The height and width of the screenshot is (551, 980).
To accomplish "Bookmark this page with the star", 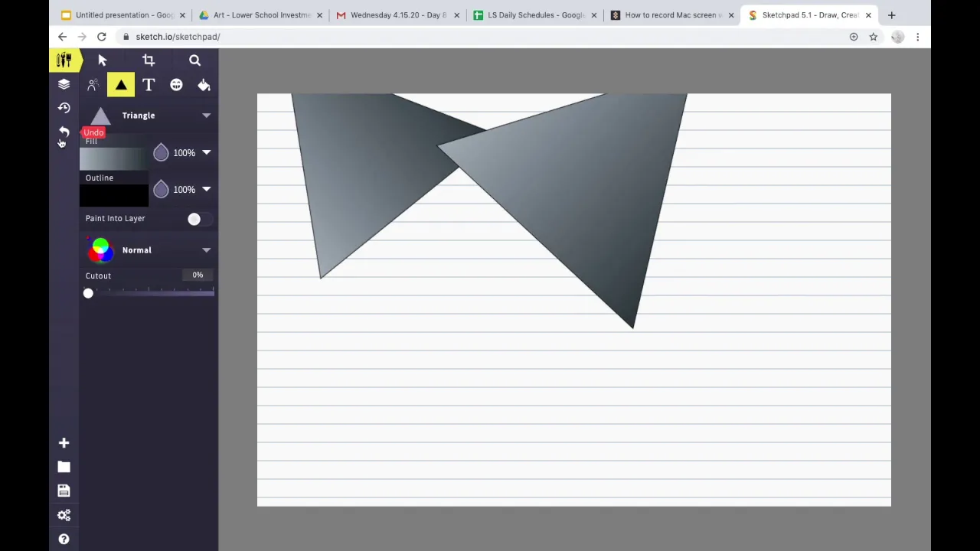I will [873, 37].
